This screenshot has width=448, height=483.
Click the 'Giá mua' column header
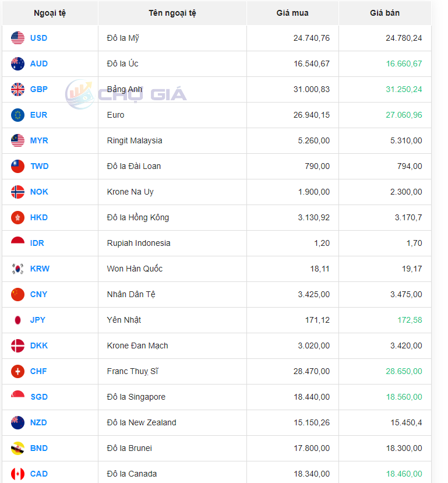coord(292,13)
